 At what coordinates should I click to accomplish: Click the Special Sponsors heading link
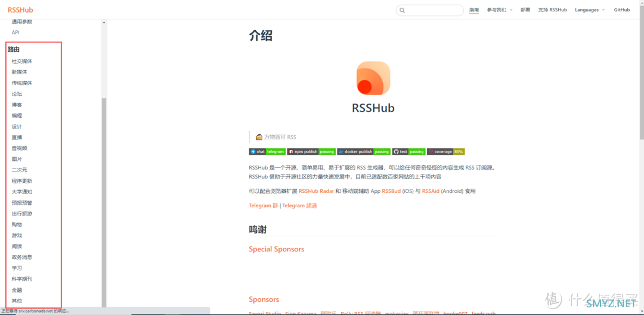(x=277, y=249)
